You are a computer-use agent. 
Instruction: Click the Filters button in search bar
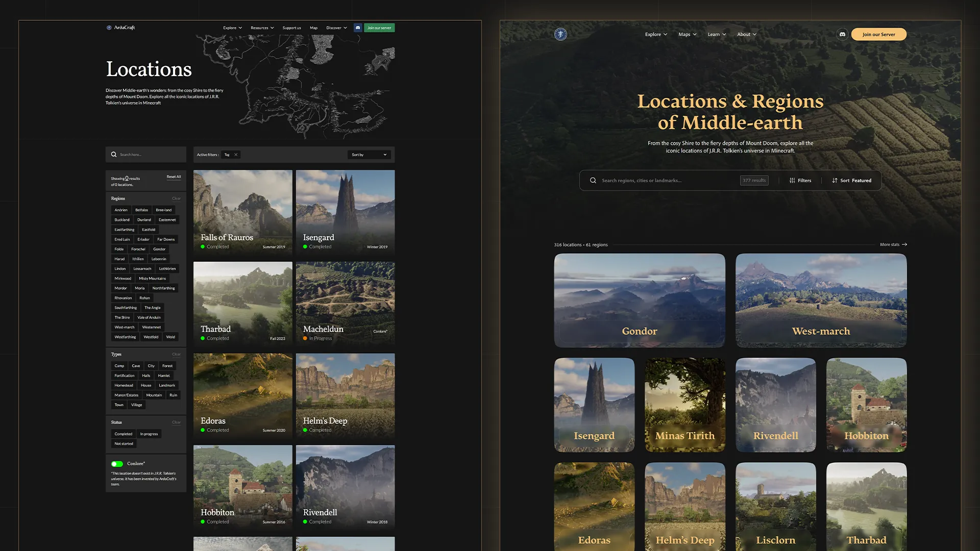click(x=800, y=180)
